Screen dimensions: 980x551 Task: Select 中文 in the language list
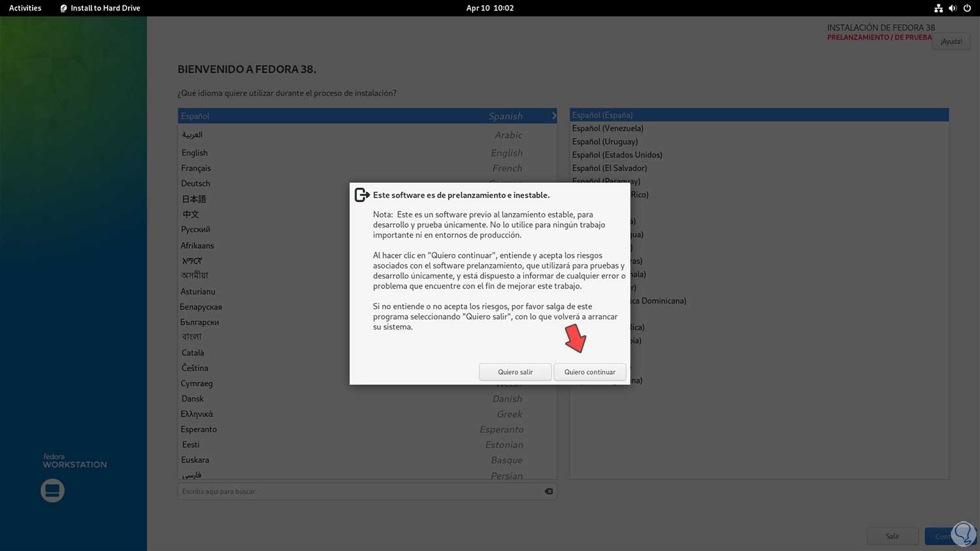click(x=367, y=214)
